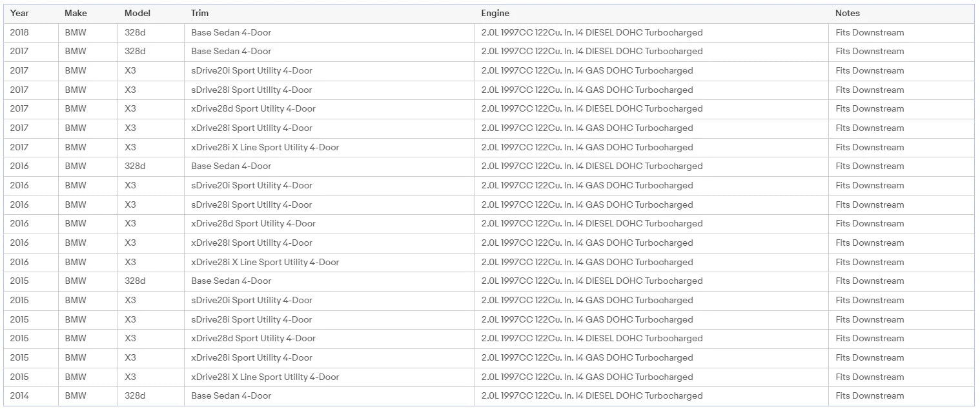Select 2017 sDrive20i Sport Utility trim cell
This screenshot has height=409, width=980.
tap(252, 70)
